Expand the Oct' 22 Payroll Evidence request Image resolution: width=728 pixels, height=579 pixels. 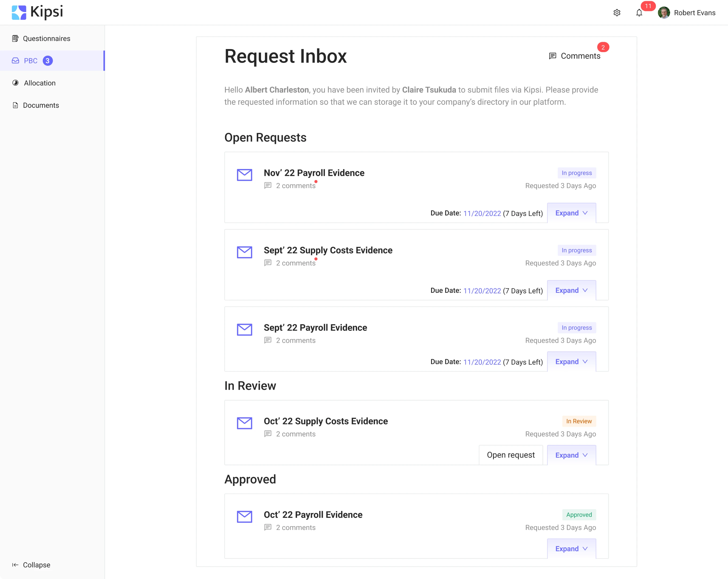tap(571, 549)
